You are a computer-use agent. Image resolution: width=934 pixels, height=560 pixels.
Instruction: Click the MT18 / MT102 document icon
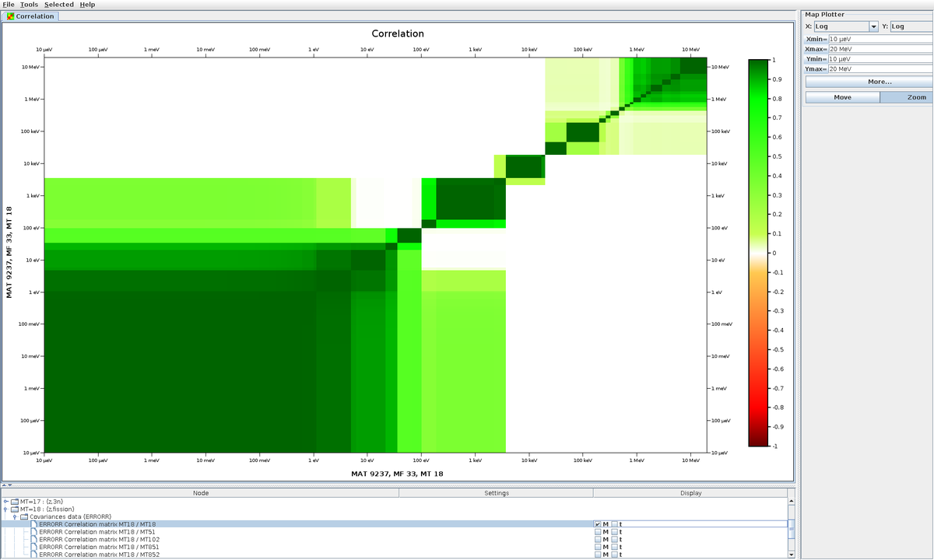(x=33, y=539)
